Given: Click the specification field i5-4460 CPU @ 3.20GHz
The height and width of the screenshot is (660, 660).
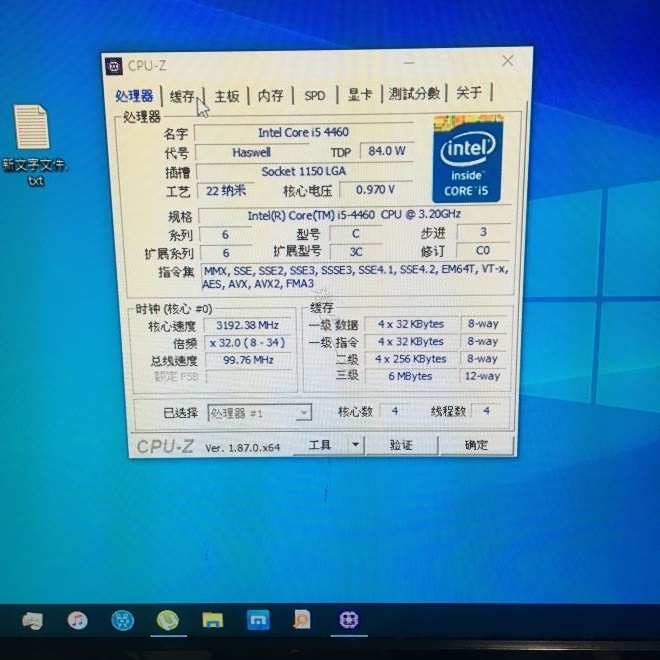Looking at the screenshot, I should [354, 215].
